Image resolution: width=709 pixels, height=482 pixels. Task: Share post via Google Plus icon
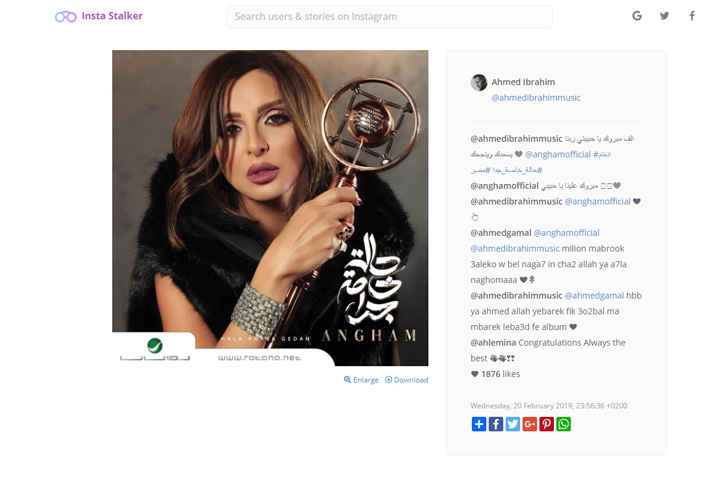point(529,424)
